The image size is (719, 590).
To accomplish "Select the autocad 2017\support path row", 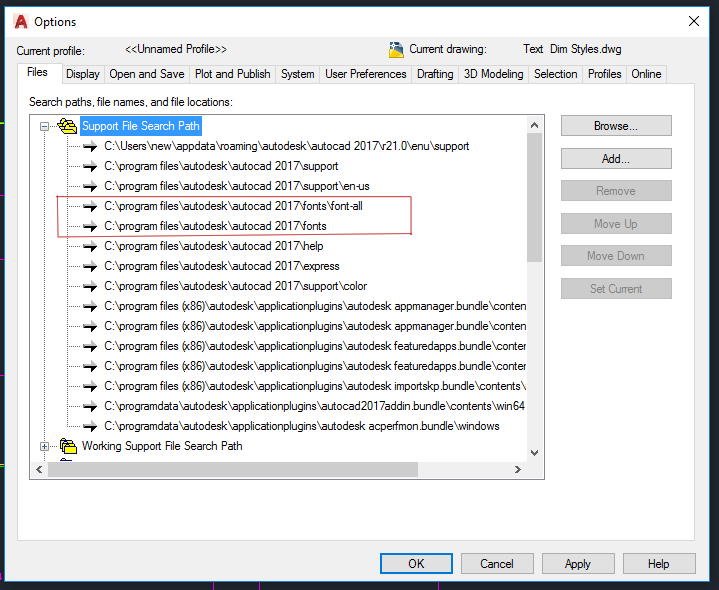I will (221, 166).
